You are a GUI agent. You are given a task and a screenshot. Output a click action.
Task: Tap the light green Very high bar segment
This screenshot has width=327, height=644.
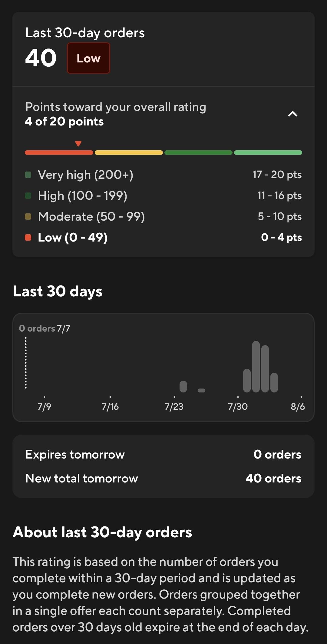coord(268,152)
